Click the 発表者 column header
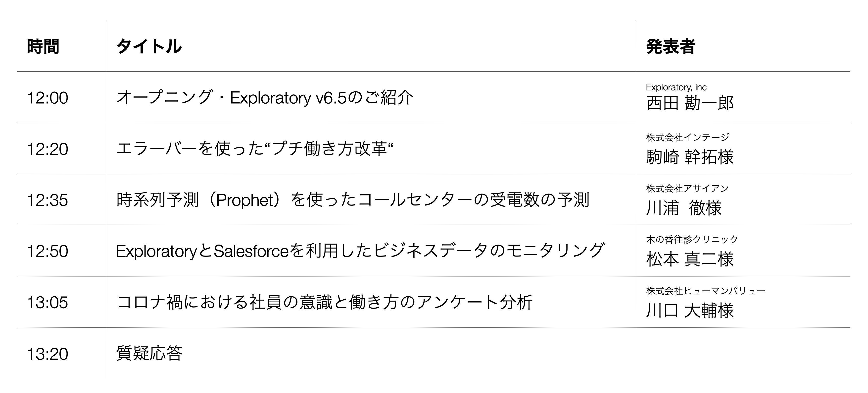868x393 pixels. pos(671,47)
